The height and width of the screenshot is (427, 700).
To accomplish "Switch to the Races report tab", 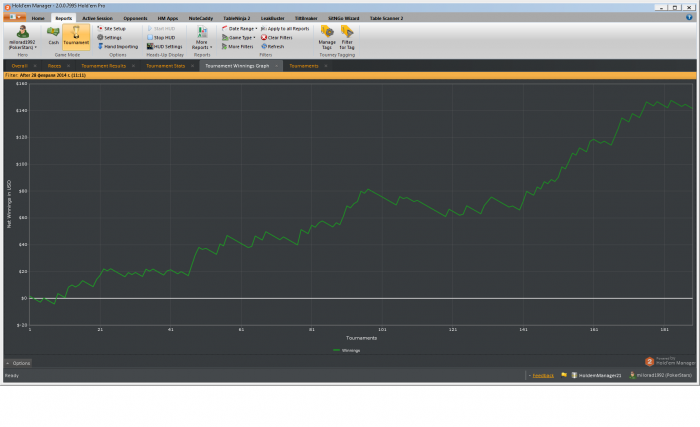I will point(54,66).
